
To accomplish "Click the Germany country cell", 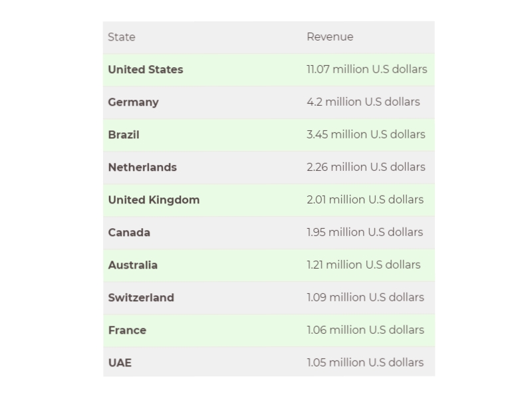I will tap(133, 102).
